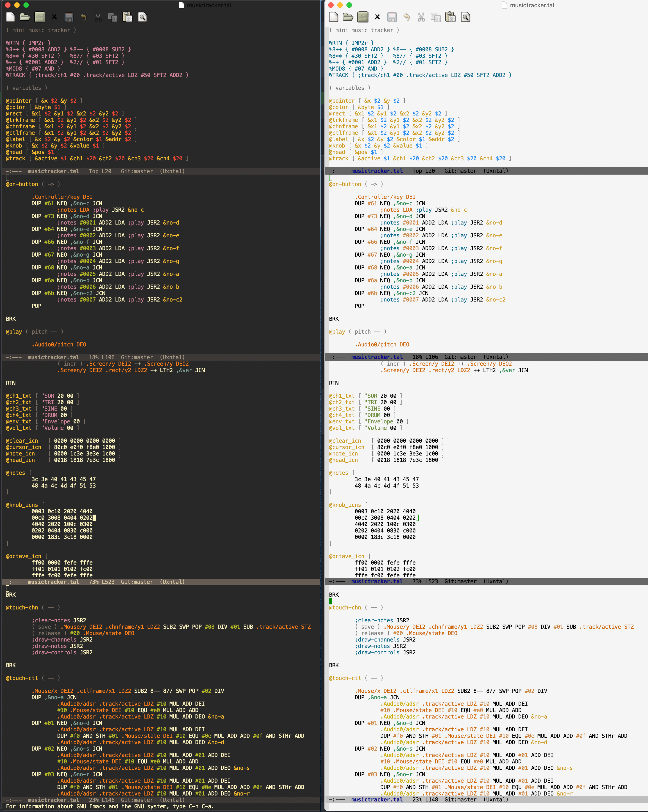
Task: Click New File icon in dark Emacs window
Action: [11, 17]
